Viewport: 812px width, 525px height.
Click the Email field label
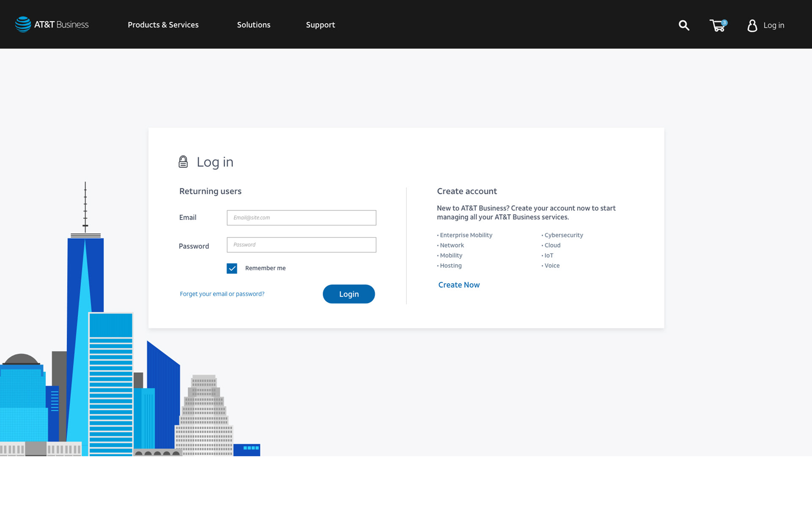tap(187, 217)
